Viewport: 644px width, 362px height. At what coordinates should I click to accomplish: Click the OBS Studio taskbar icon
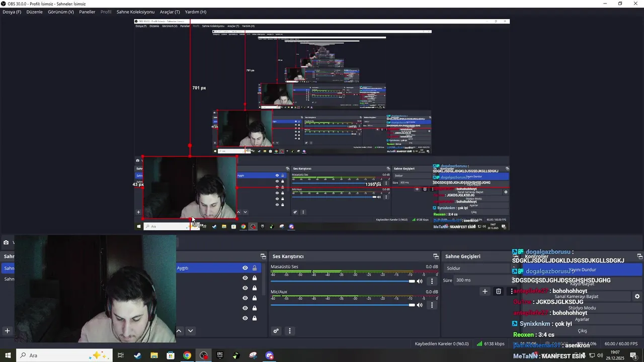(203, 355)
